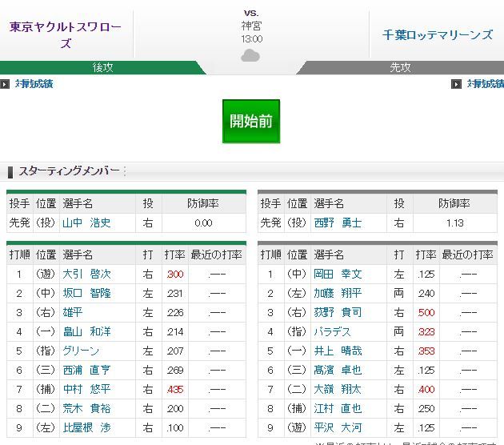Click batting average .323 for パラデス

426,332
